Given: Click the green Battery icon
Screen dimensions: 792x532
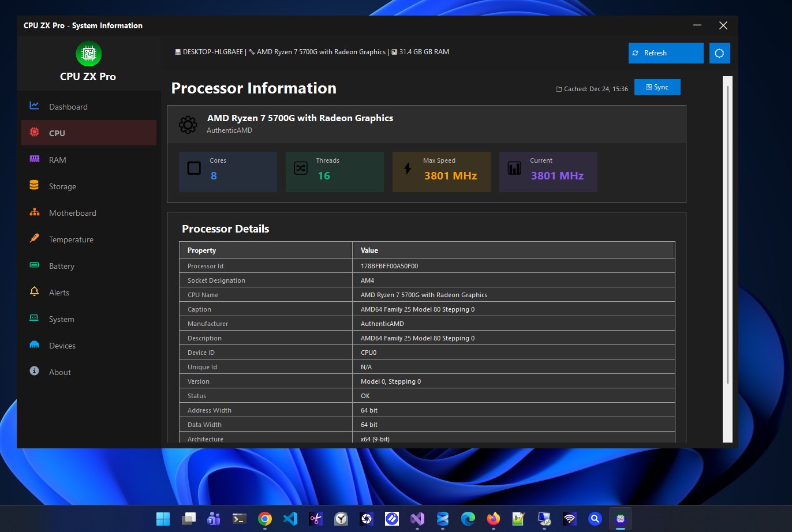Looking at the screenshot, I should pyautogui.click(x=35, y=265).
